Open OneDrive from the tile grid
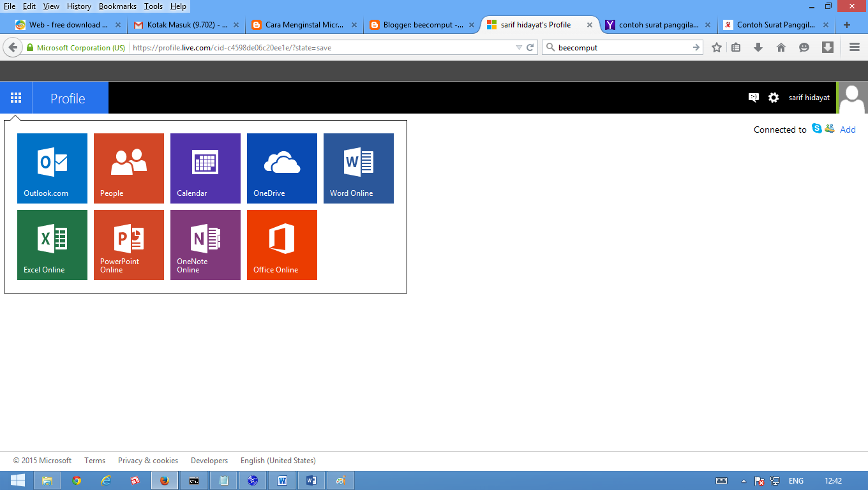The width and height of the screenshot is (868, 490). tap(281, 168)
